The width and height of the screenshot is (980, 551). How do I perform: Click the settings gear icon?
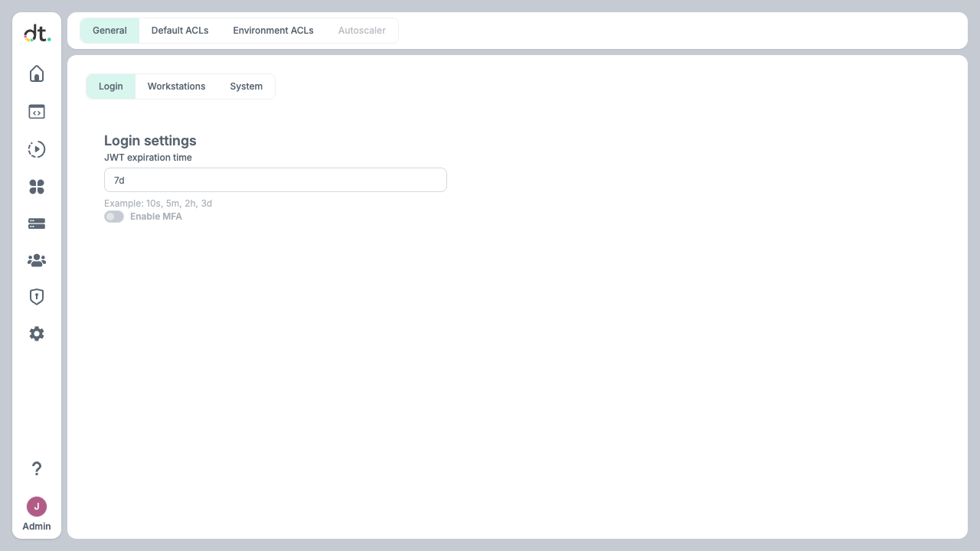36,334
